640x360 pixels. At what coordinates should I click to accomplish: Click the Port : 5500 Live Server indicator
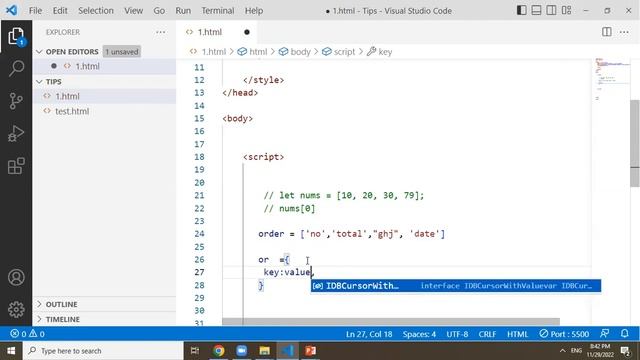pos(564,334)
